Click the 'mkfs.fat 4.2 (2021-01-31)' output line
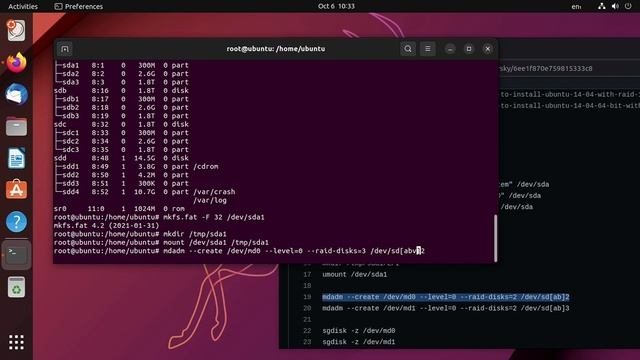This screenshot has height=360, width=640. [107, 226]
